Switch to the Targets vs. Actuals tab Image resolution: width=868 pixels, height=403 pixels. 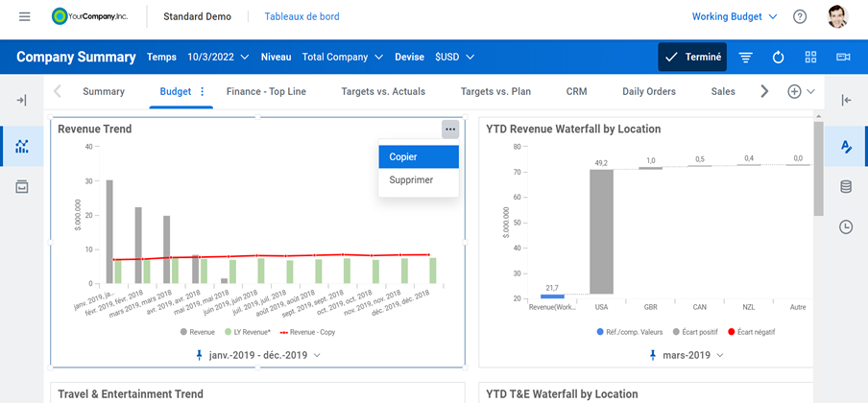383,92
